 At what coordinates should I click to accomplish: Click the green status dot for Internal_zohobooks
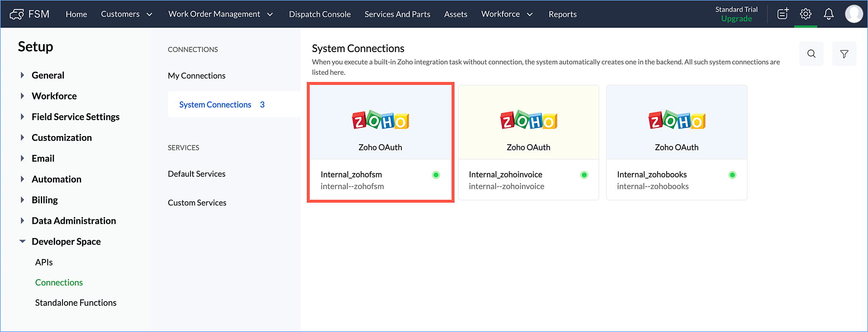tap(733, 175)
